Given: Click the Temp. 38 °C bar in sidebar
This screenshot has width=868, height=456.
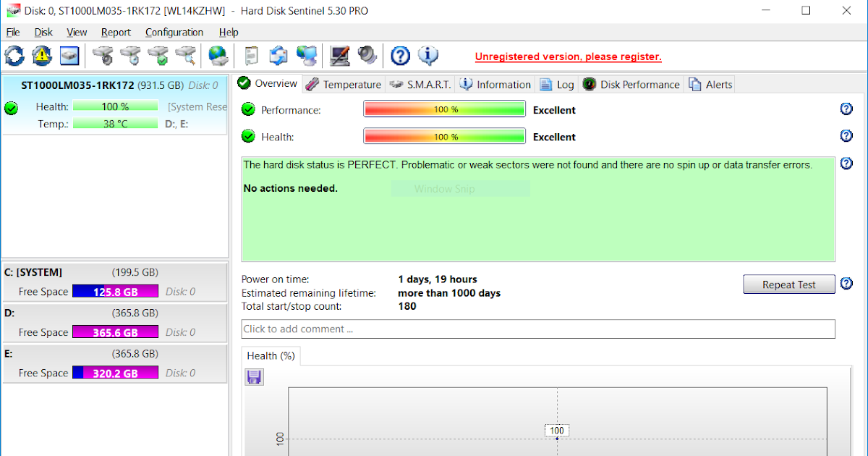Looking at the screenshot, I should tap(115, 124).
